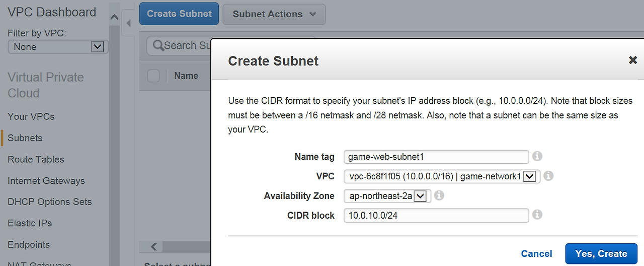Click the search magnifier icon
644x266 pixels.
[158, 45]
